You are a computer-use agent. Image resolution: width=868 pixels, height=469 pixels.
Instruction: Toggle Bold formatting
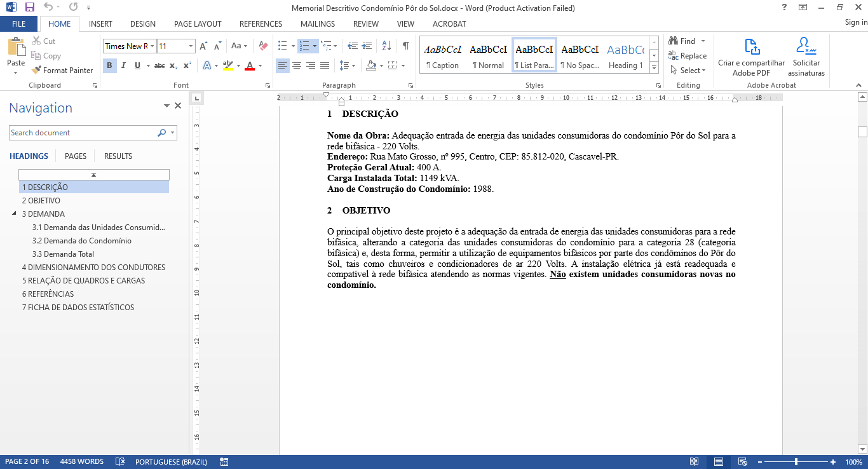109,65
